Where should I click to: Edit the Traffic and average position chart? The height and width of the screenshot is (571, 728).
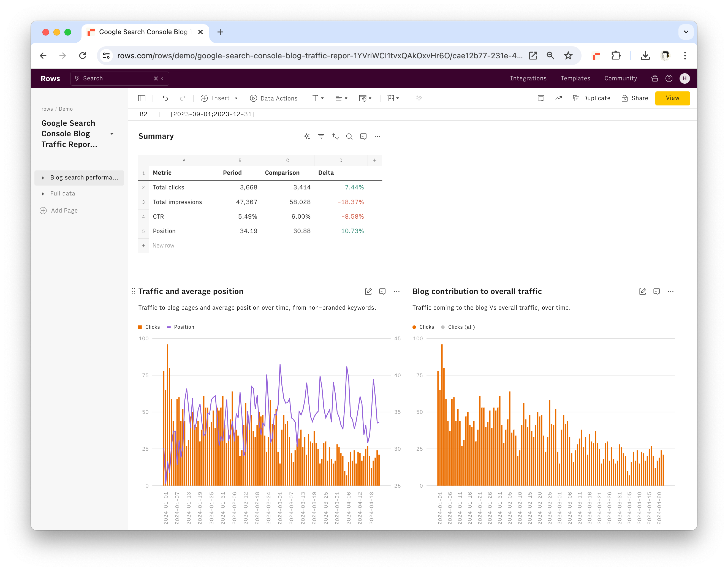click(368, 292)
